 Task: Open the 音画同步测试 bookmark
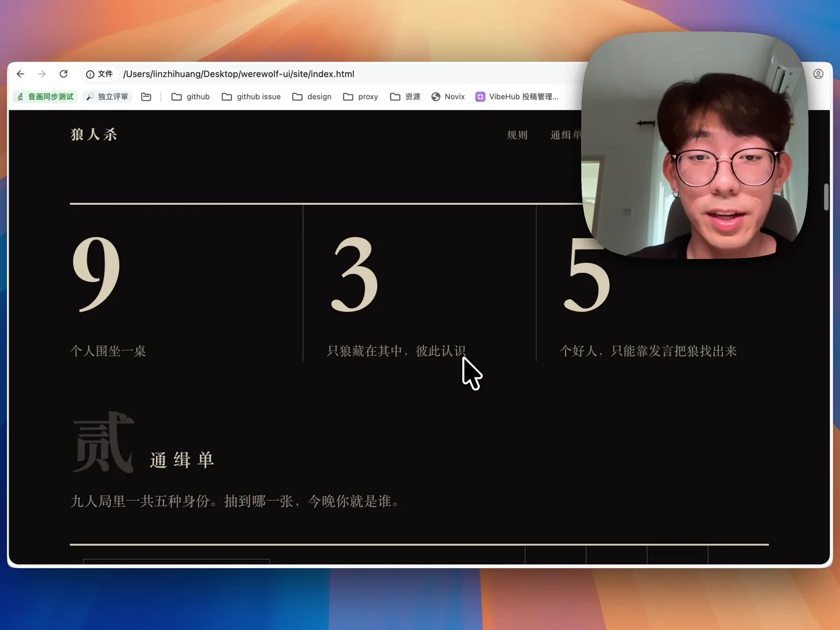[x=45, y=97]
